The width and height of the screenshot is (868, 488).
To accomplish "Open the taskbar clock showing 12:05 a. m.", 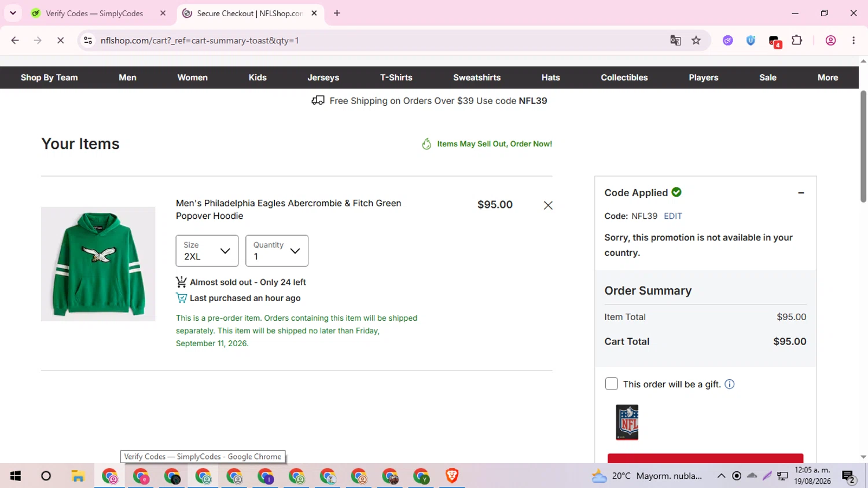I will click(x=812, y=476).
